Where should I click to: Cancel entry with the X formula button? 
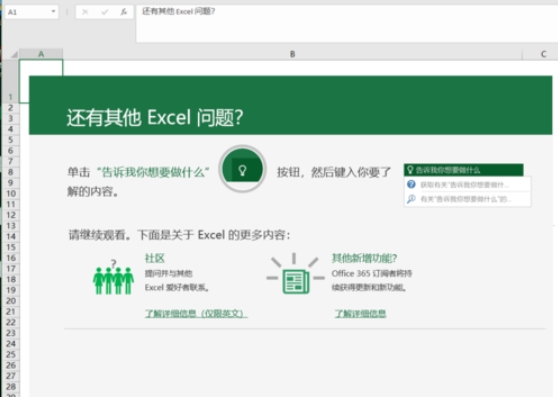coord(85,12)
